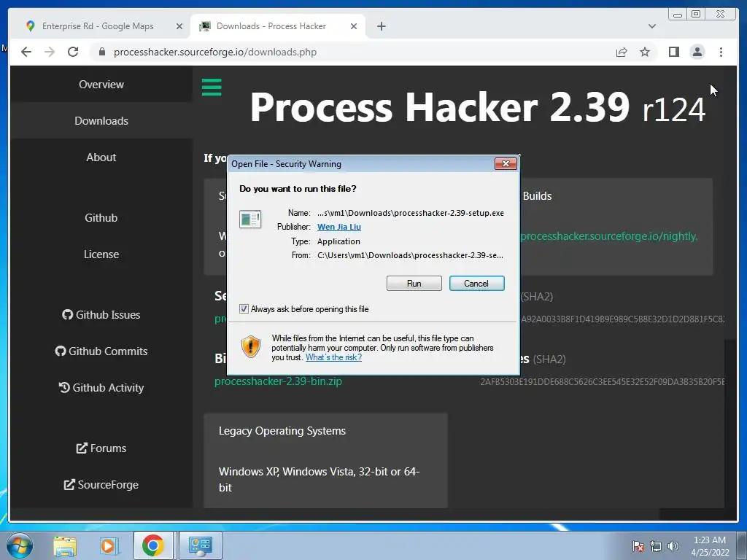Viewport: 747px width, 560px height.
Task: Open Windows Explorer from taskbar
Action: coord(65,545)
